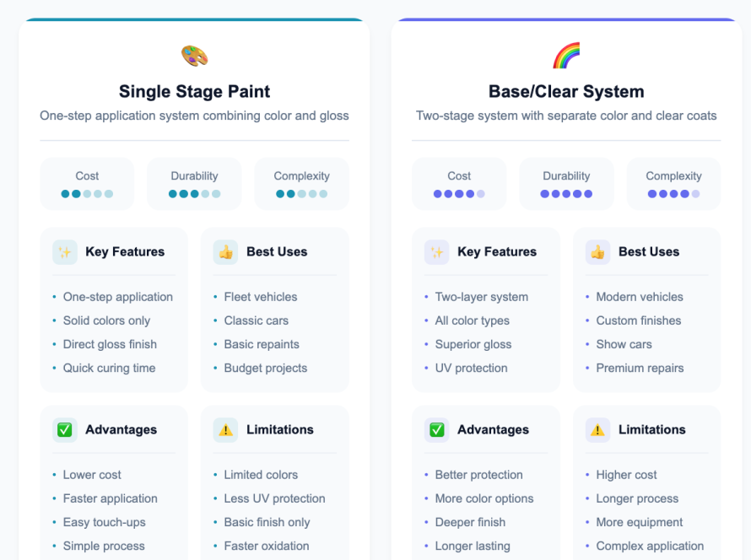Click the Single Stage Paint heading
The image size is (751, 560).
(194, 91)
